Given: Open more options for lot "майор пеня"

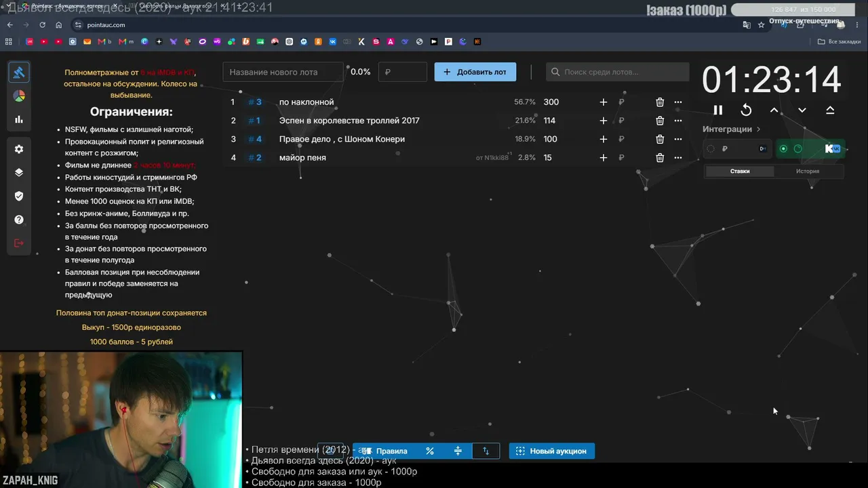Looking at the screenshot, I should coord(678,158).
